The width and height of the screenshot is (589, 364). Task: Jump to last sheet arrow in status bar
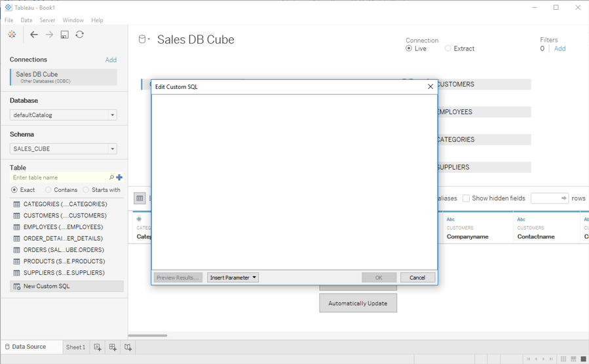[x=551, y=359]
